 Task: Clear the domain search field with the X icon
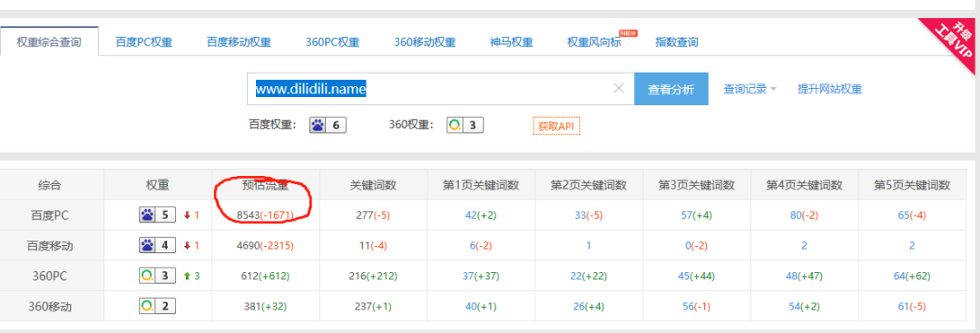[x=619, y=89]
